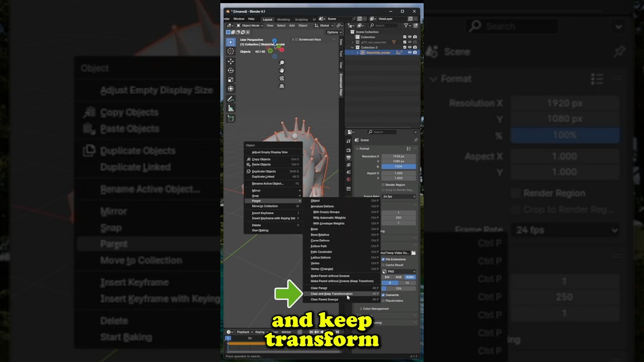The width and height of the screenshot is (644, 362).
Task: Activate the Add Cube tool
Action: click(230, 119)
